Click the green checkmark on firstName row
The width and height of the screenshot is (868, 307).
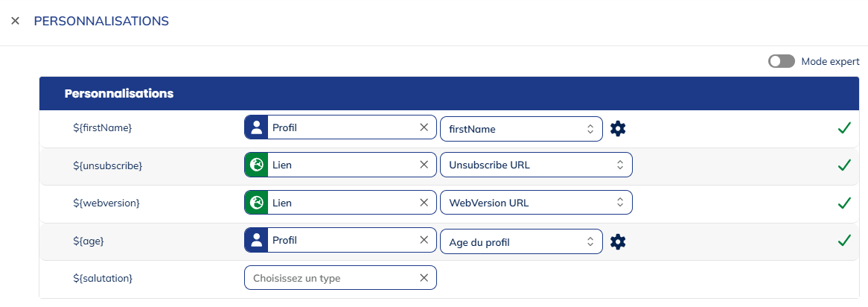coord(843,128)
